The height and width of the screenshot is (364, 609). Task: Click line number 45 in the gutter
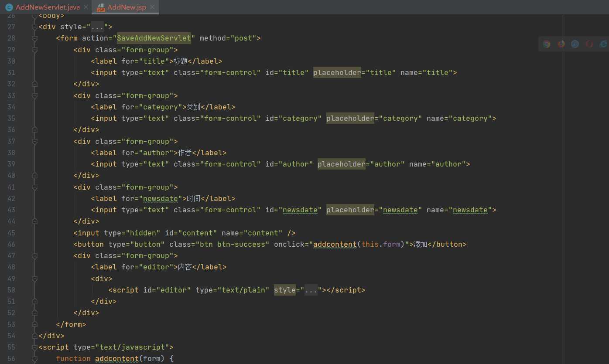[x=11, y=233]
